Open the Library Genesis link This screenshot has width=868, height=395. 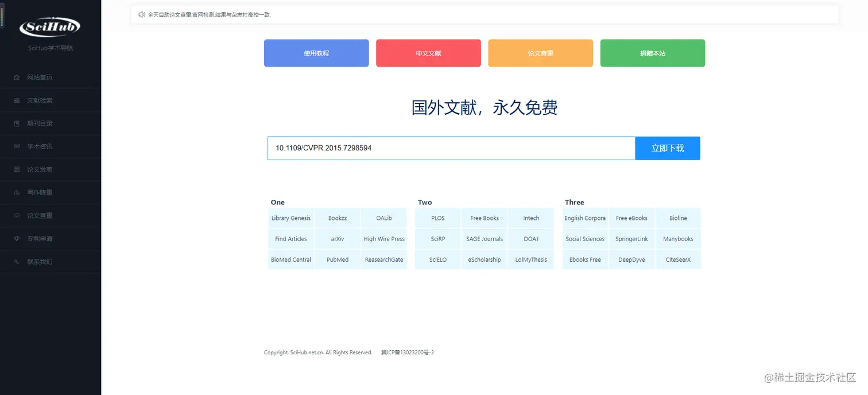[291, 218]
